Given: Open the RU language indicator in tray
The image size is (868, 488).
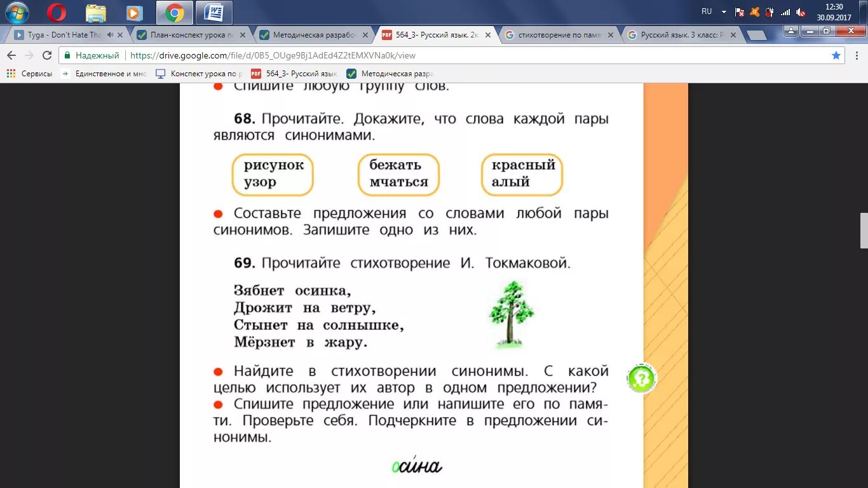Looking at the screenshot, I should click(707, 11).
